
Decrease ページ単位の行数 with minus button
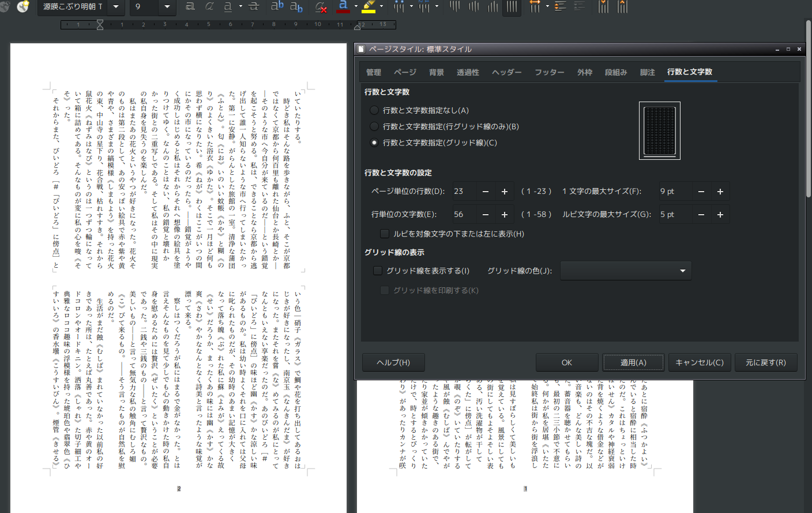coord(486,192)
